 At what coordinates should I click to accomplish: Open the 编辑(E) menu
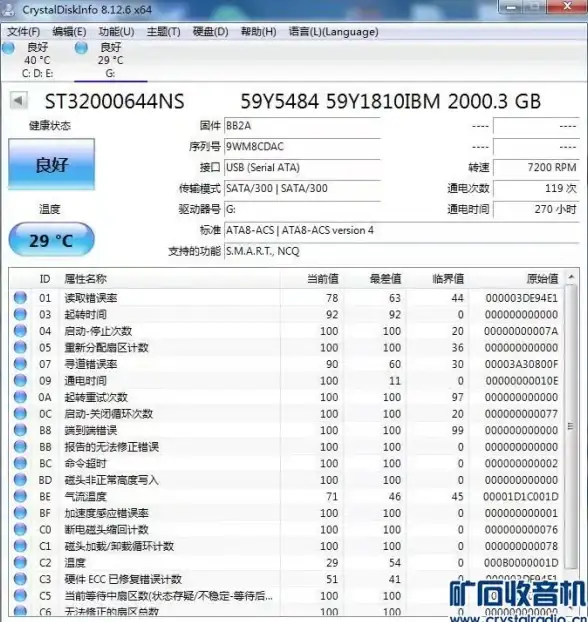click(69, 32)
